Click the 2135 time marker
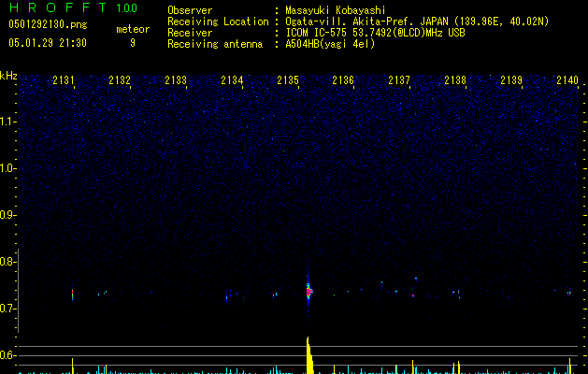This screenshot has height=374, width=588. tap(288, 80)
